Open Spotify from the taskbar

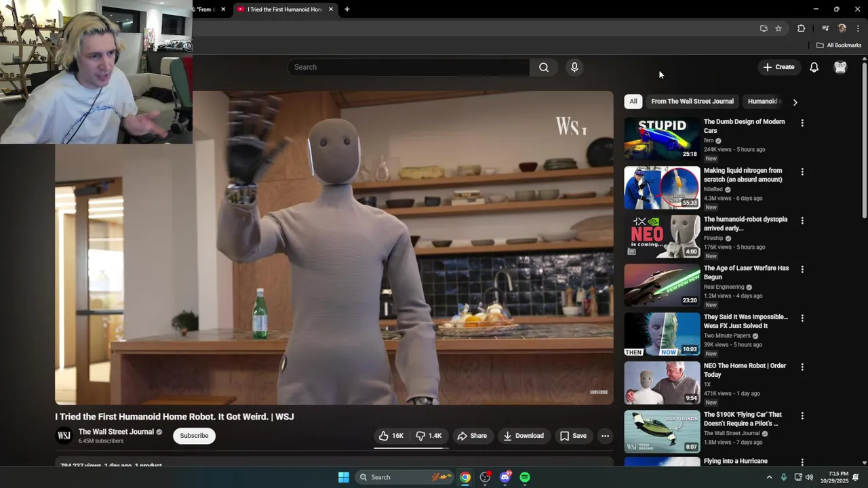525,477
